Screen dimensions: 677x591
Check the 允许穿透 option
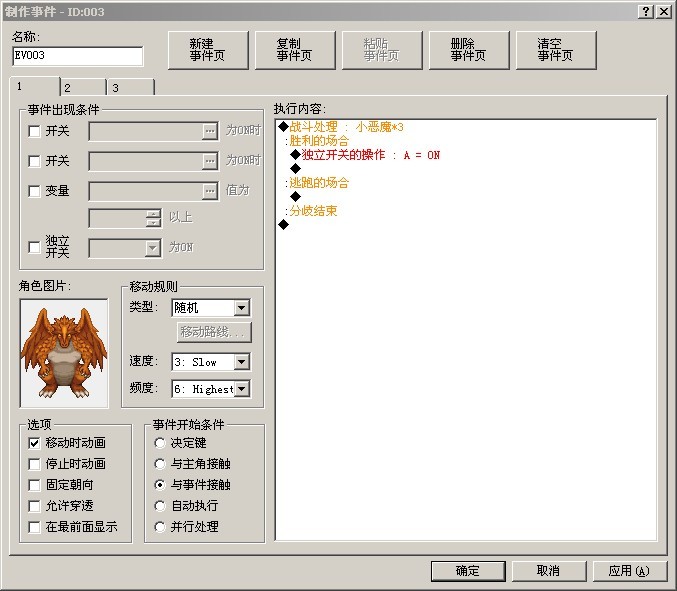tap(34, 506)
